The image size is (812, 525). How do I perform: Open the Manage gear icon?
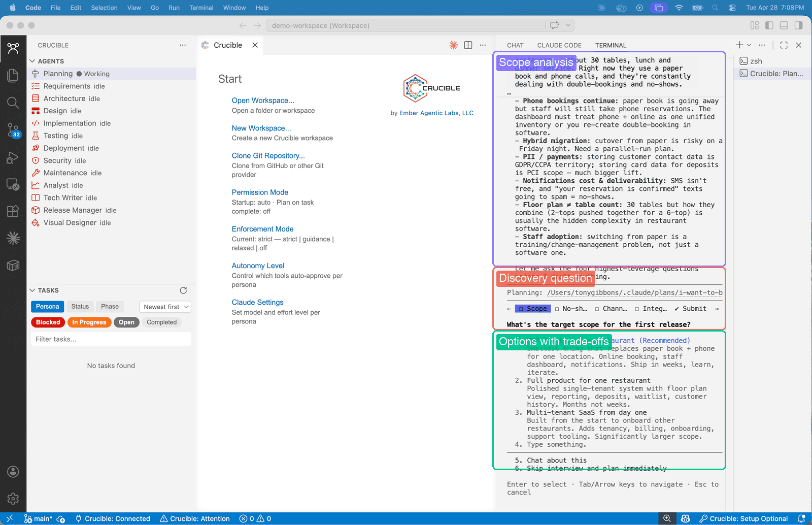pos(13,499)
